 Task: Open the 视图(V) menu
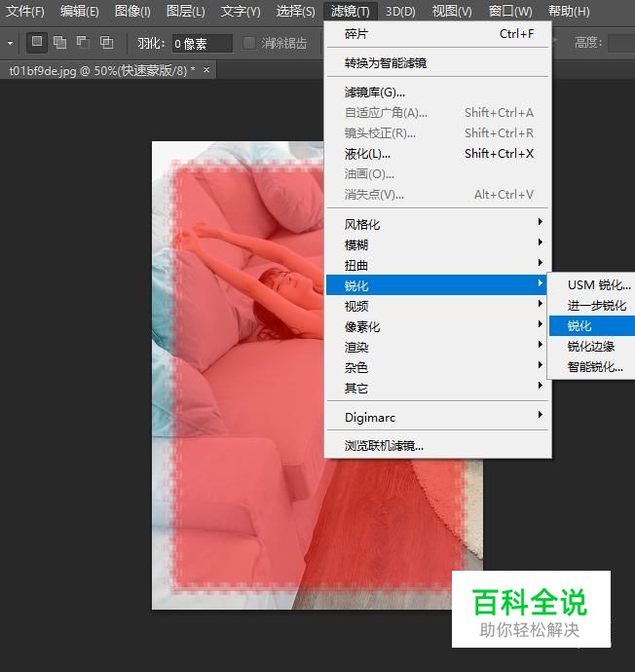click(452, 11)
